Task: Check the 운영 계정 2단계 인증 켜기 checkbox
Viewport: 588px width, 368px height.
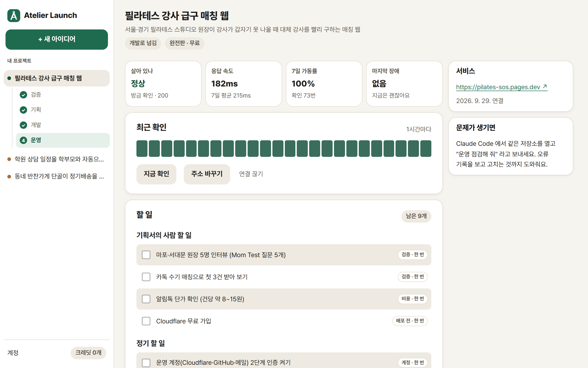Action: click(146, 363)
